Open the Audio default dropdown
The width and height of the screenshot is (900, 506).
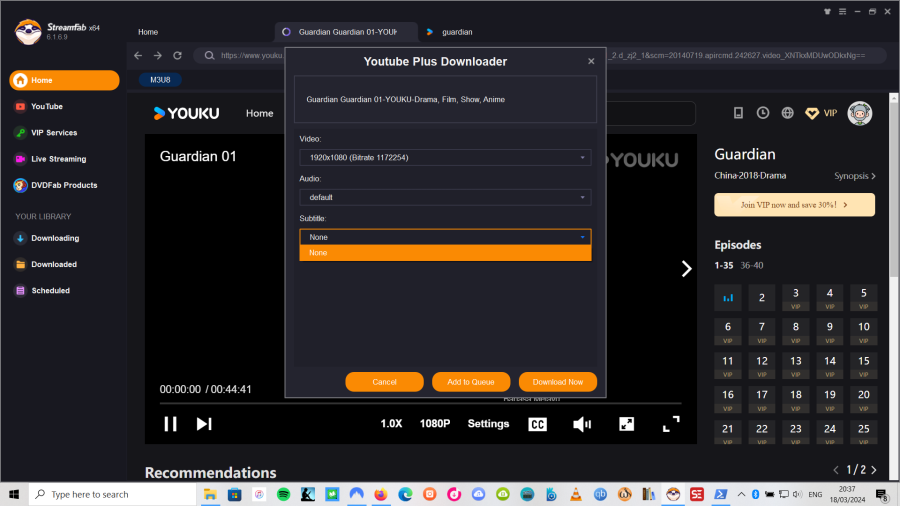pyautogui.click(x=445, y=197)
